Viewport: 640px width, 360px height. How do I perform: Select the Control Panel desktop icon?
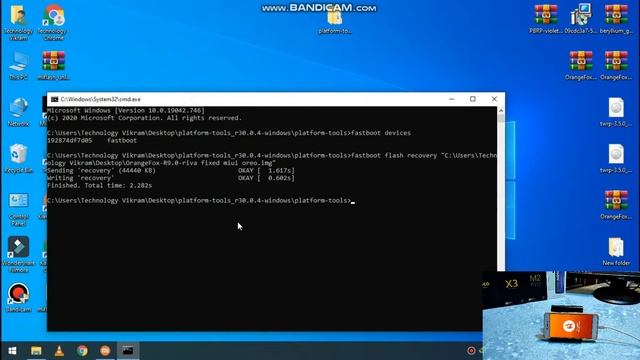pos(18,209)
